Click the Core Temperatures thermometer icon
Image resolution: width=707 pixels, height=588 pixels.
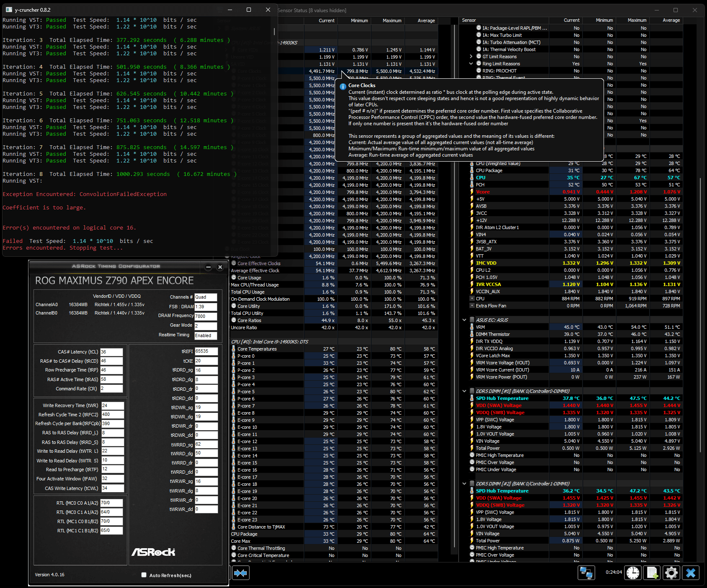(234, 349)
